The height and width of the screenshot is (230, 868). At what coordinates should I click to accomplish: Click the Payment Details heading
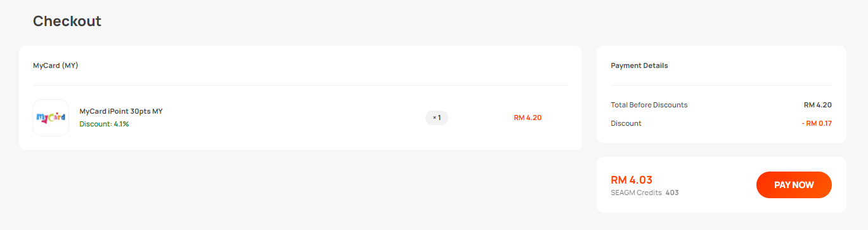click(639, 65)
